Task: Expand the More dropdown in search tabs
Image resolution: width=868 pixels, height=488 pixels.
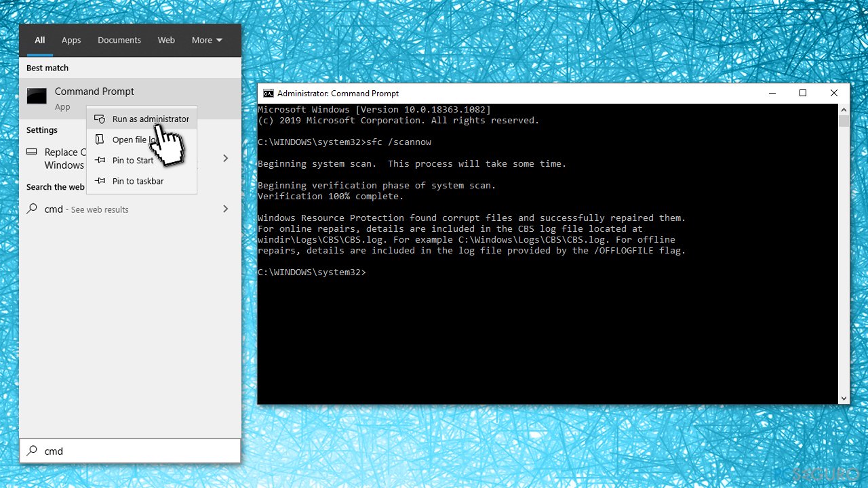Action: tap(207, 40)
